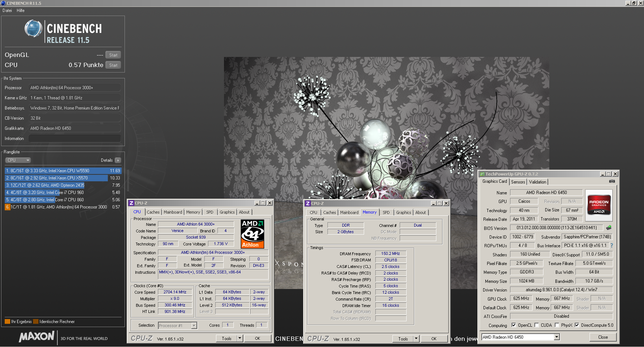
Task: Open Tools dropdown arrow in CPU-Z Memory window
Action: click(x=416, y=339)
